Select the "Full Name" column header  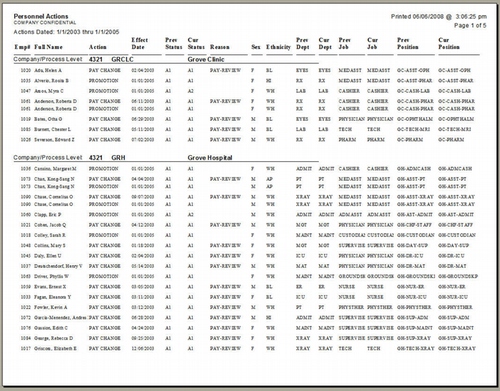coord(48,47)
